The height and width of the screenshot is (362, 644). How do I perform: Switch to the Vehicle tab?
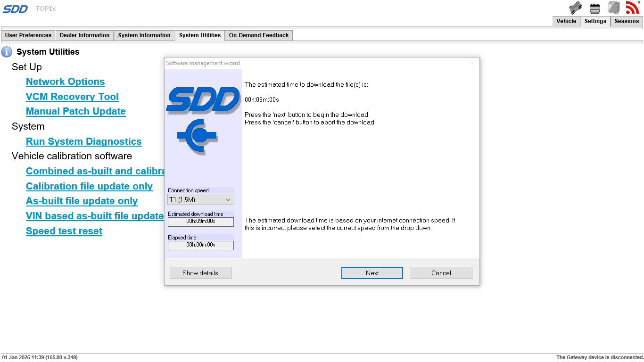click(x=566, y=21)
